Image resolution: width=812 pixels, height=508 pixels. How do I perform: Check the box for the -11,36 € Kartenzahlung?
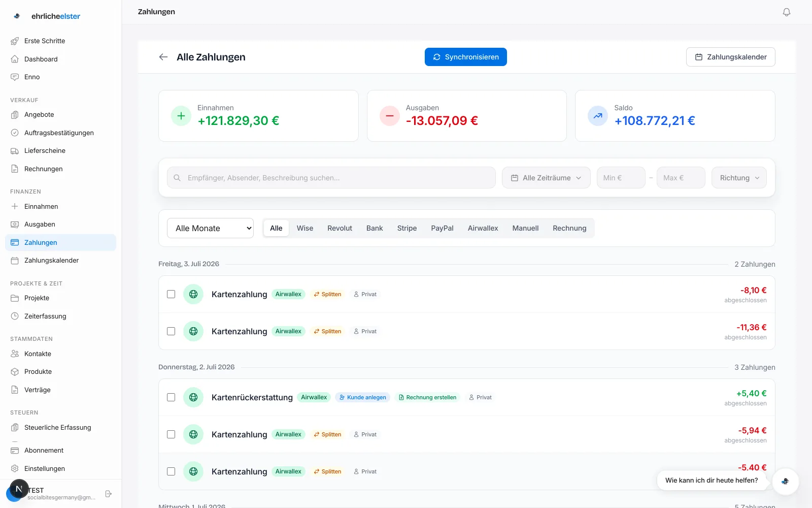point(171,331)
